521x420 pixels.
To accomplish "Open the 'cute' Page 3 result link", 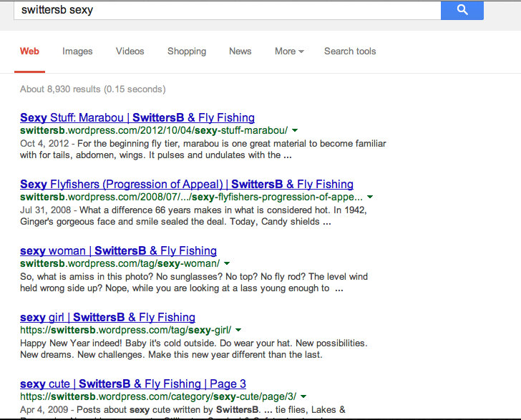I will point(133,384).
